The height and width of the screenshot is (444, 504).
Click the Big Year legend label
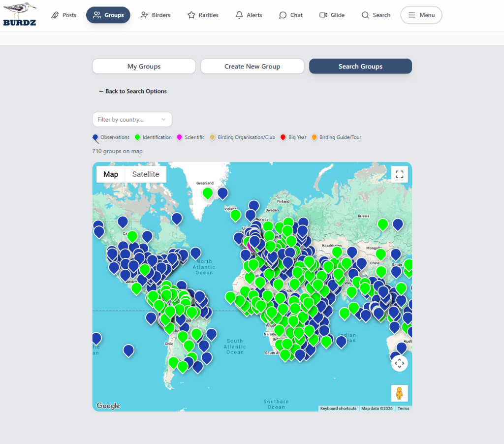[297, 137]
